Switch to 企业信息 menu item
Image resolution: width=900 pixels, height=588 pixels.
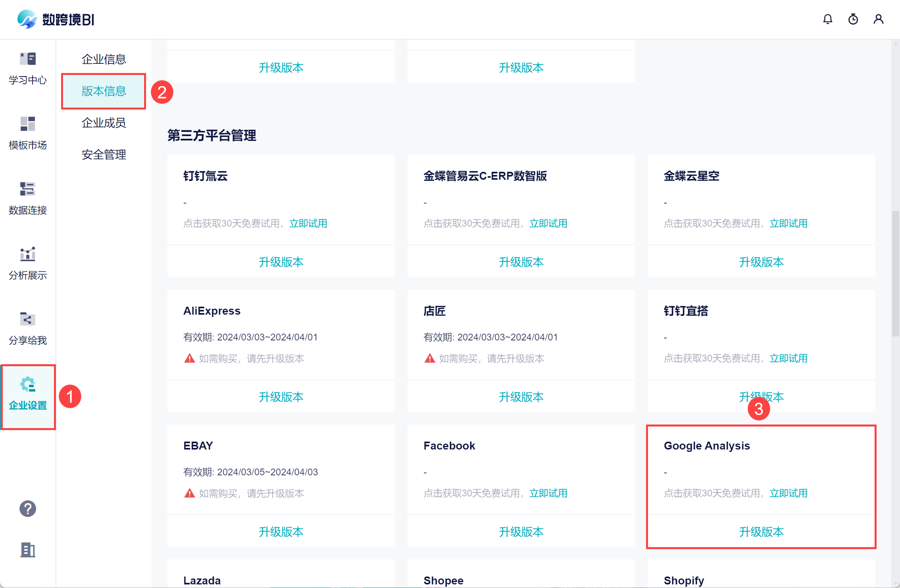[x=104, y=59]
